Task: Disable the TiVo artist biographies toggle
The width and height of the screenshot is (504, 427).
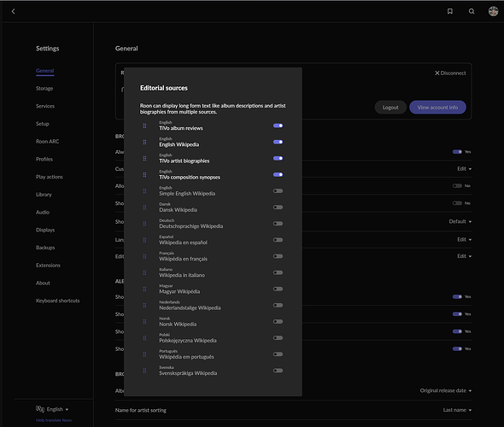Action: [278, 158]
